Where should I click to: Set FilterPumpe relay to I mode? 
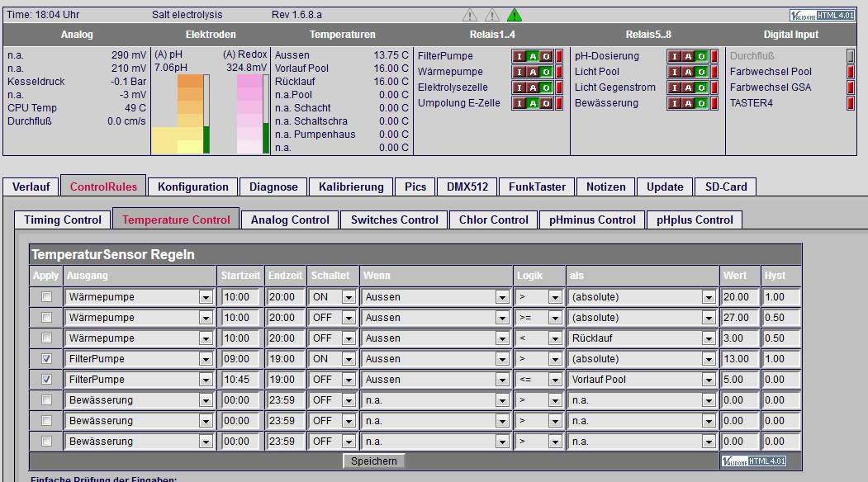(519, 56)
